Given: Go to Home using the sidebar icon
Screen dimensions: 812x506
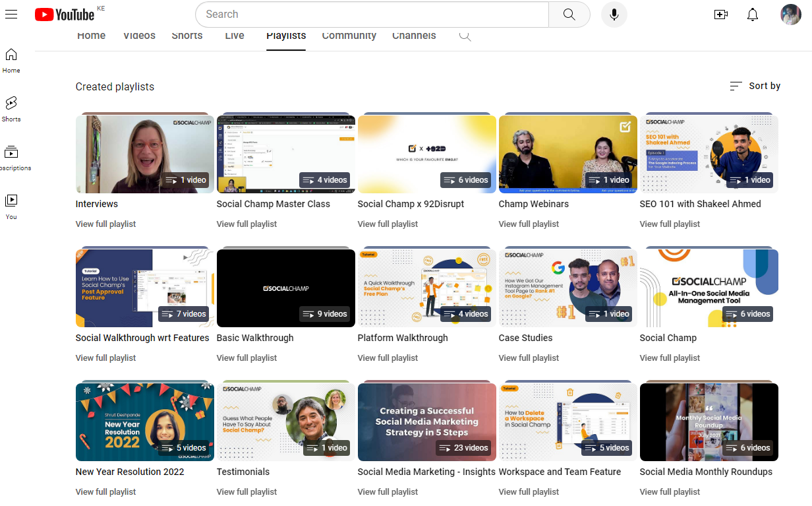Looking at the screenshot, I should (x=11, y=61).
